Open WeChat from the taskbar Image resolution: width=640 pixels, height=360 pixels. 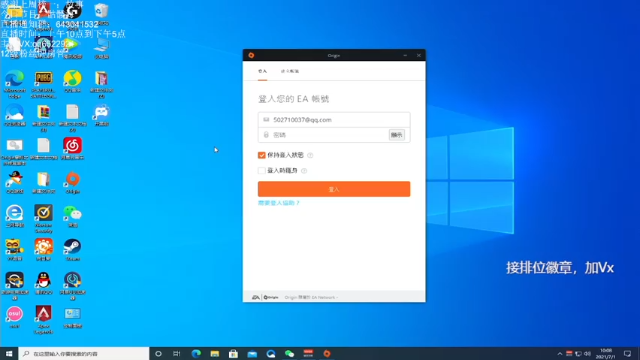coord(289,353)
